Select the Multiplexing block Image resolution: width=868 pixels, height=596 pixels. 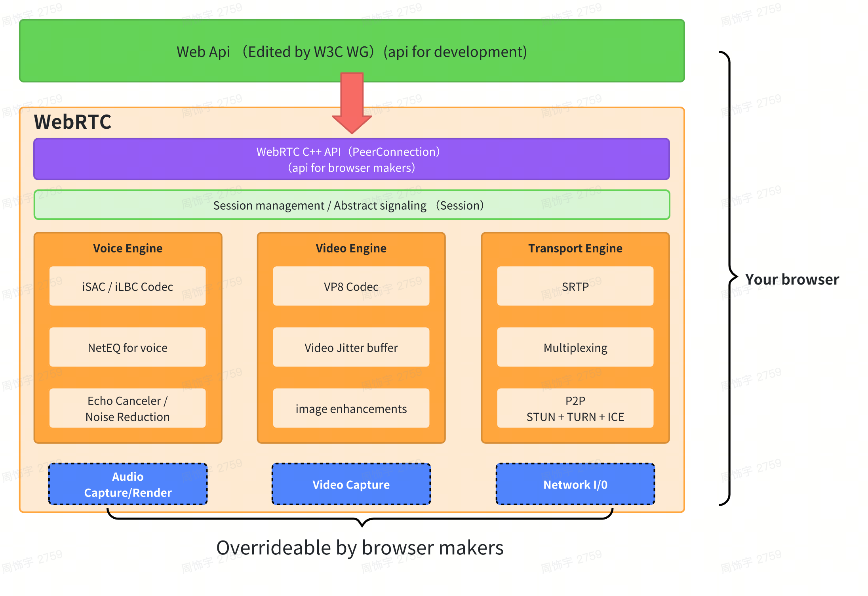[x=575, y=347]
